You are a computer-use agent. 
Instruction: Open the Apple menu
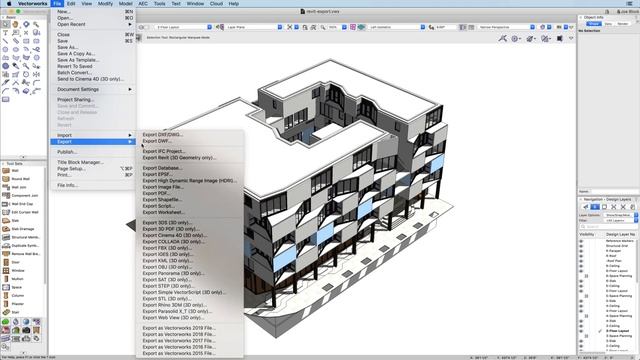tap(9, 4)
